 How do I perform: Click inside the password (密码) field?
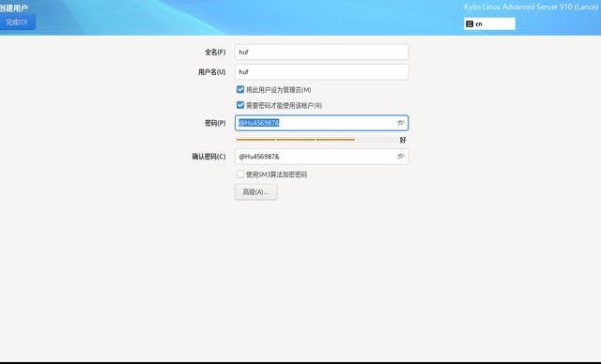[x=321, y=123]
